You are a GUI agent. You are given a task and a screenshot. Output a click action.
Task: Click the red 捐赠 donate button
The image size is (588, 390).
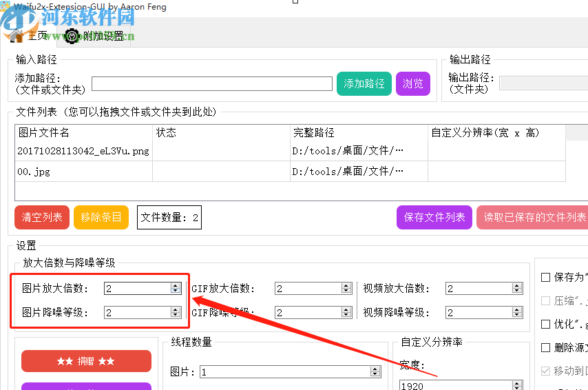[86, 361]
